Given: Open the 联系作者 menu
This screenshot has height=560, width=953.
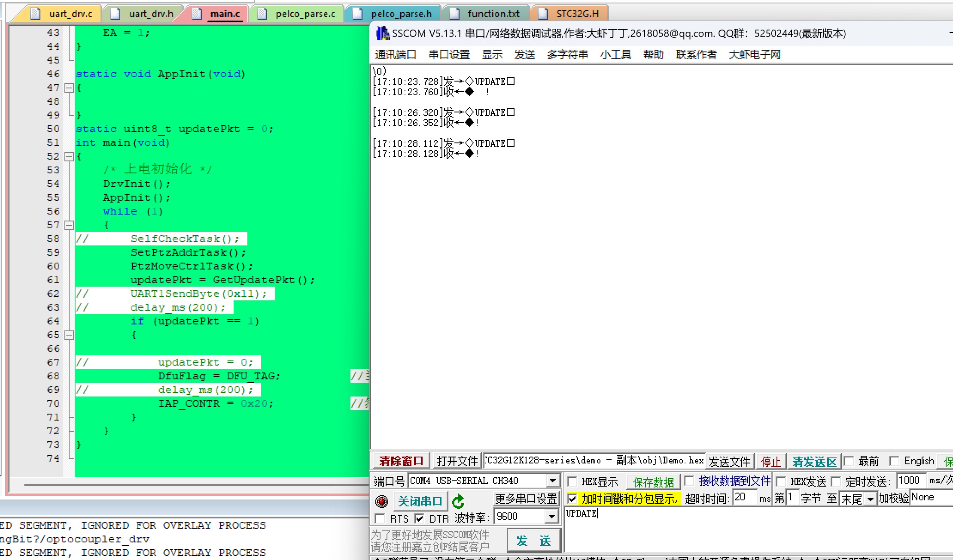Looking at the screenshot, I should click(x=696, y=54).
